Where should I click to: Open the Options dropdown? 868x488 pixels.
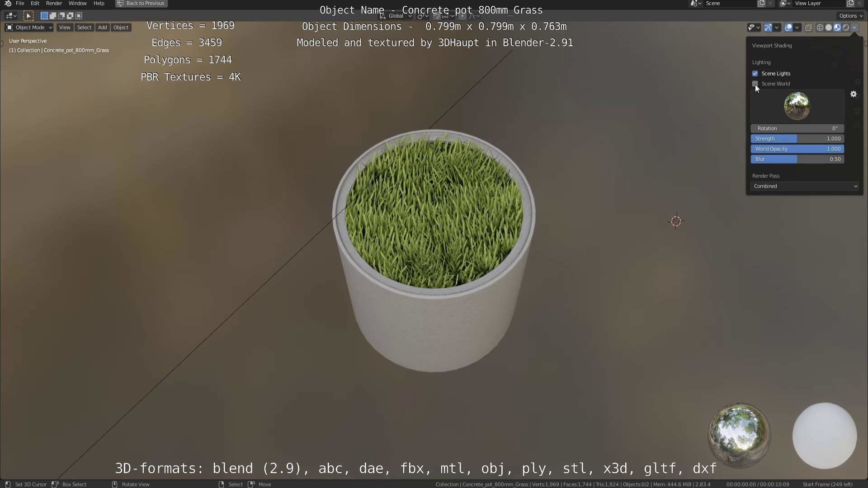(x=851, y=16)
